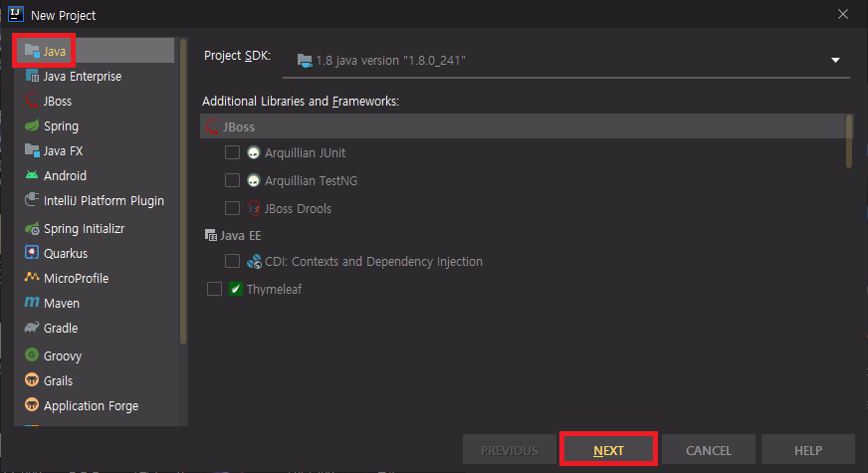Screen dimensions: 868x473
Task: Click the SDK version text field
Action: click(565, 61)
